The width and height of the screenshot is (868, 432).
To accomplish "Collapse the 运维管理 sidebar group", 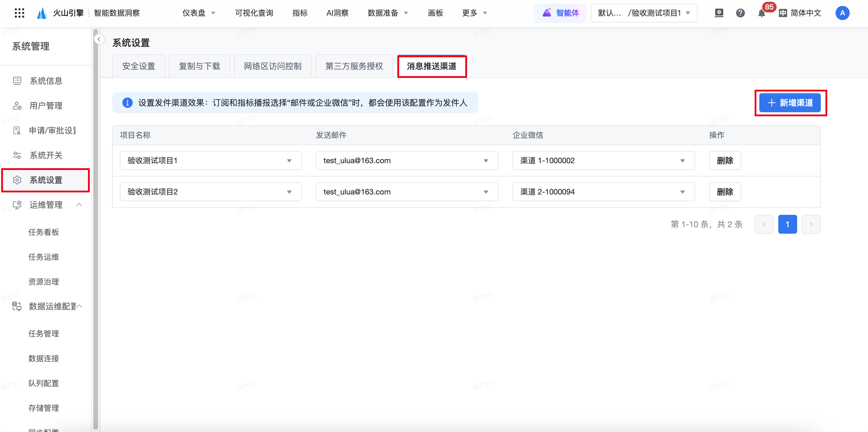I will click(x=79, y=205).
